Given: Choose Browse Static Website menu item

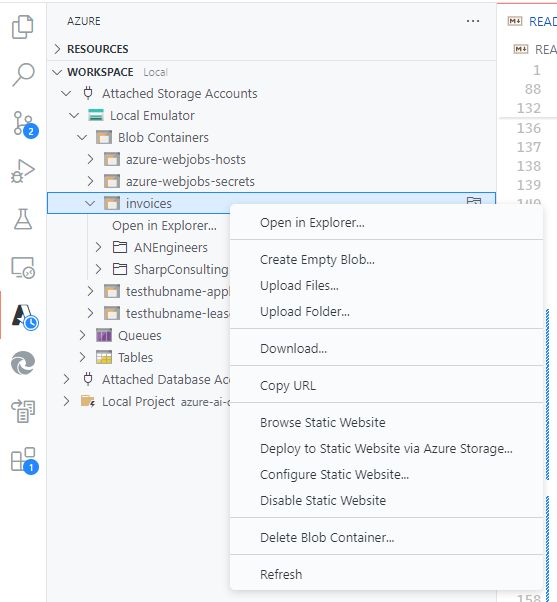Looking at the screenshot, I should coord(386,422).
